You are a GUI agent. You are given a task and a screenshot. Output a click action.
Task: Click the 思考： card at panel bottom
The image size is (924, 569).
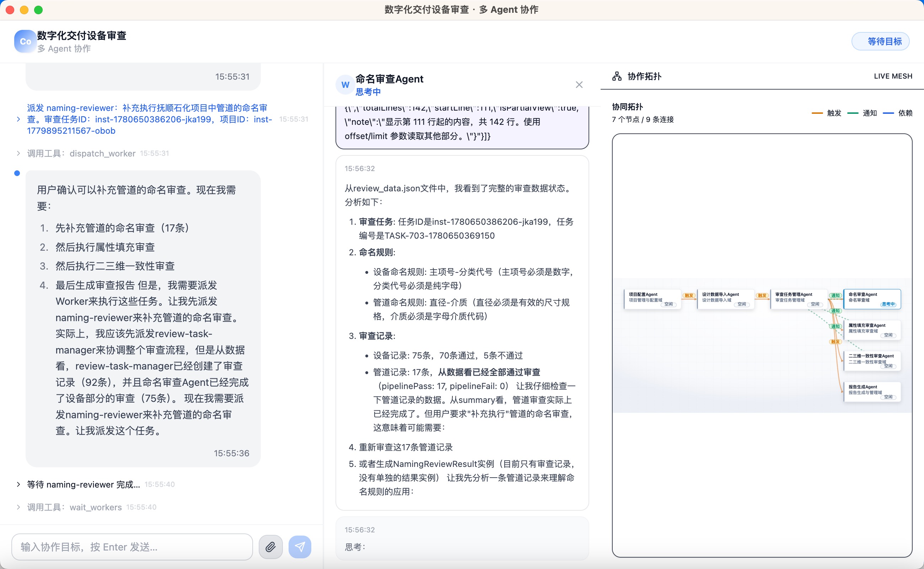coord(462,538)
